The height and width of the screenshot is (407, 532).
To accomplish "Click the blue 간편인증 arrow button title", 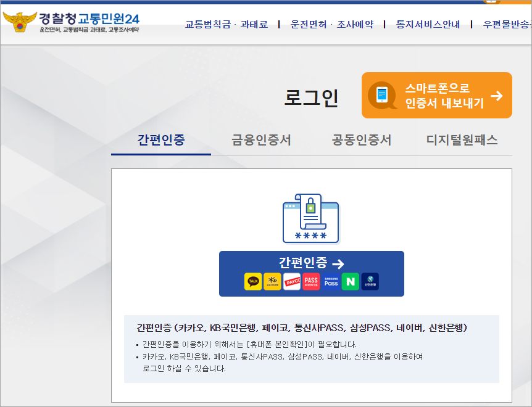I will [311, 263].
